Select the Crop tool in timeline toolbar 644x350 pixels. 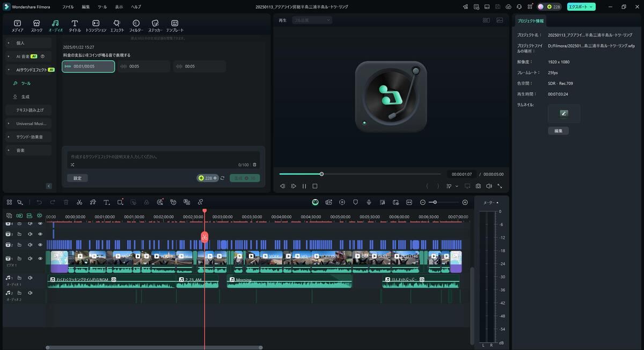click(x=120, y=202)
